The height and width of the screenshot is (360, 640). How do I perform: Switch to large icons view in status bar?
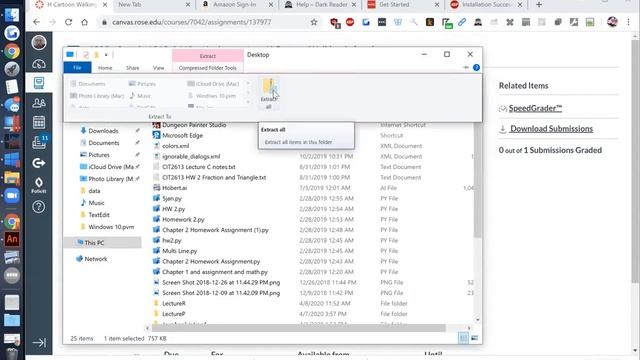(474, 338)
